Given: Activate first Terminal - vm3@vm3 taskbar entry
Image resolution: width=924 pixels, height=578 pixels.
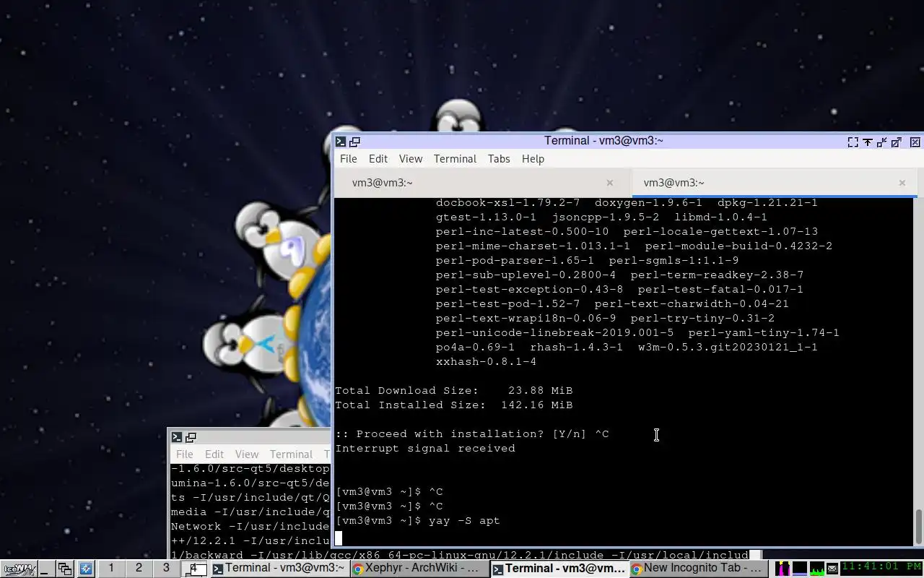Looking at the screenshot, I should click(x=279, y=569).
